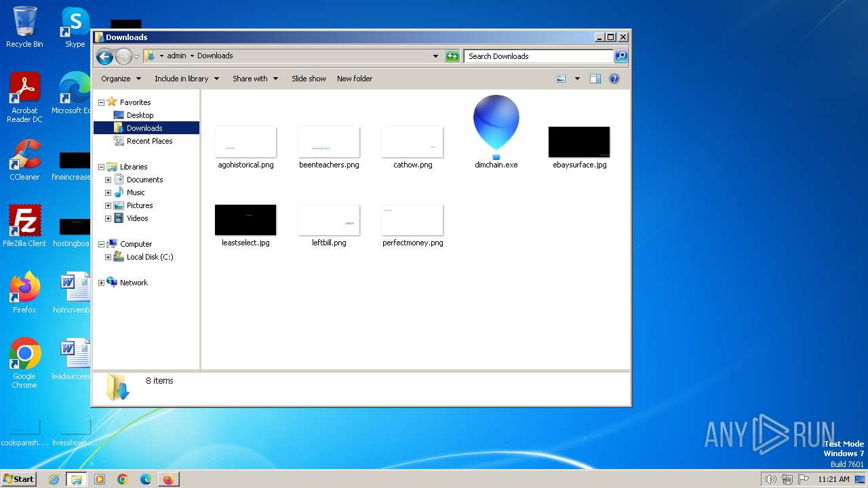Click the search magnifier icon
The height and width of the screenshot is (488, 868).
(x=621, y=56)
